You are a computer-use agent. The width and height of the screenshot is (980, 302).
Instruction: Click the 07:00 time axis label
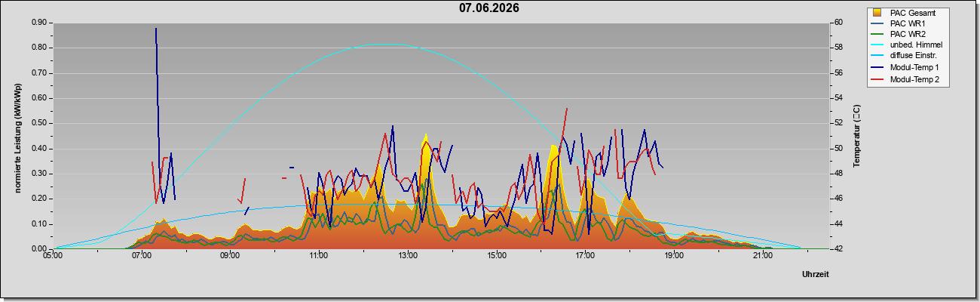tap(142, 256)
